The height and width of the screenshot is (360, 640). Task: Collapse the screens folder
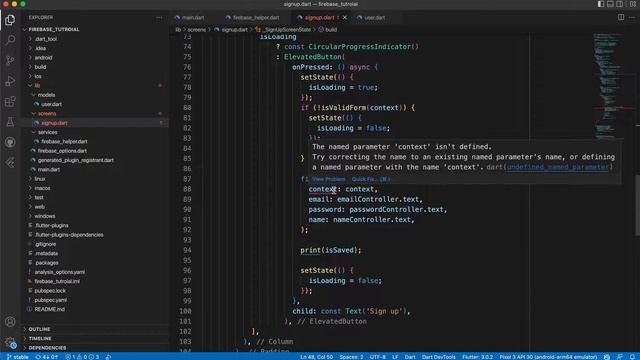tap(47, 113)
